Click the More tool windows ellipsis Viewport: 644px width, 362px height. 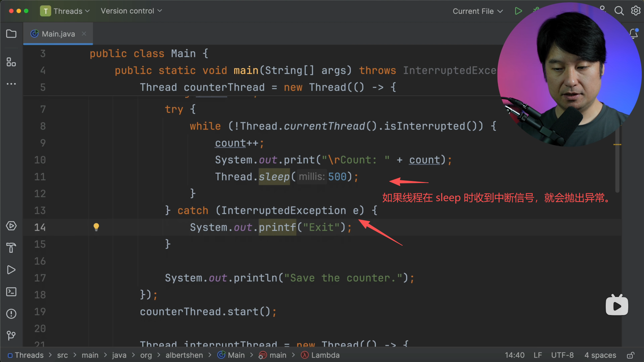click(x=11, y=84)
